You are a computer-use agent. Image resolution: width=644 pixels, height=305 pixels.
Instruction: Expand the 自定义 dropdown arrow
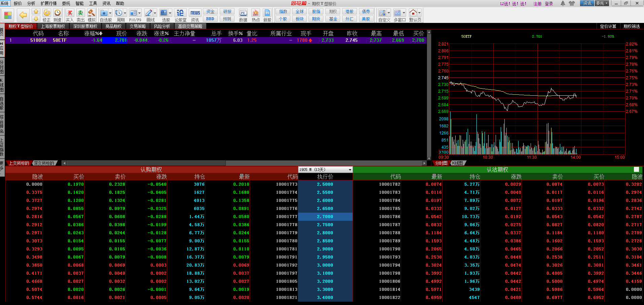coord(389,13)
